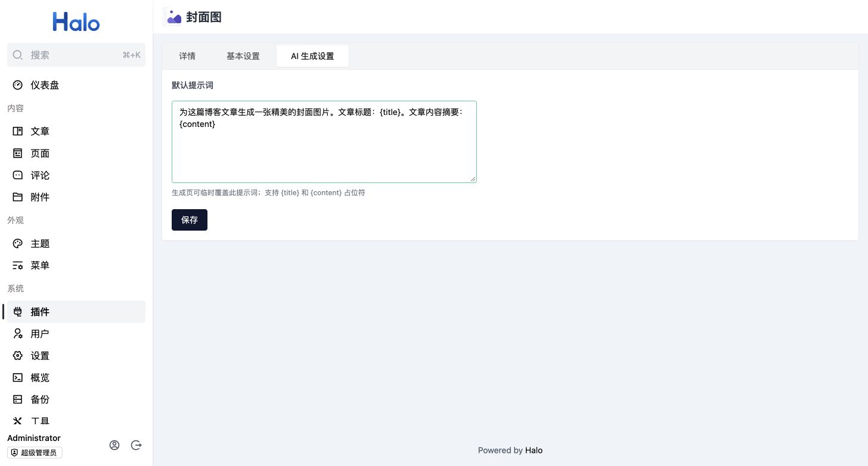The image size is (868, 466).
Task: Click the menu settings icon beside 菜单
Action: 18,266
